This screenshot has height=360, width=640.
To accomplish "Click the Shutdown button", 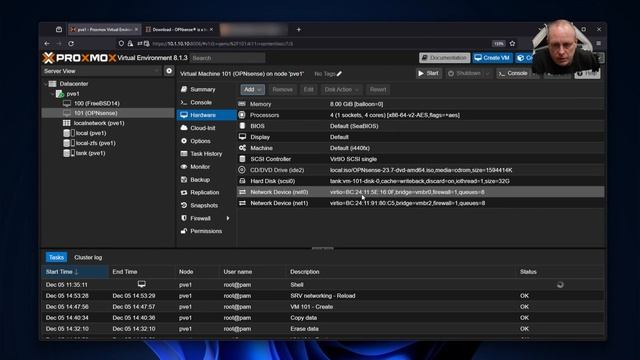I will [464, 73].
